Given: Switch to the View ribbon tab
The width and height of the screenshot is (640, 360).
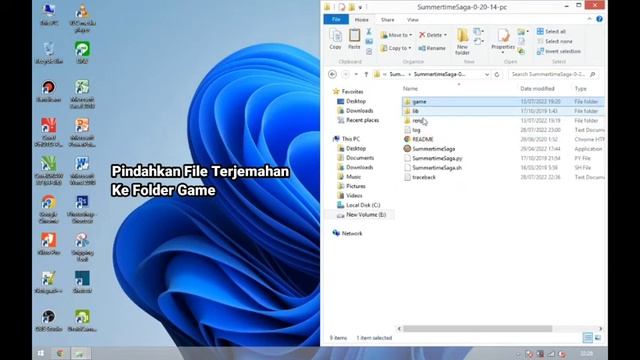Looking at the screenshot, I should (412, 20).
